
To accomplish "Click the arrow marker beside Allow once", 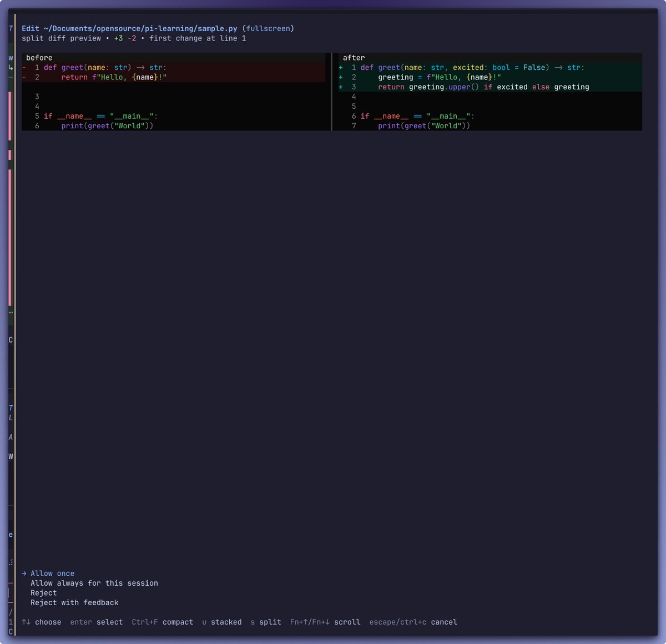I will point(24,573).
